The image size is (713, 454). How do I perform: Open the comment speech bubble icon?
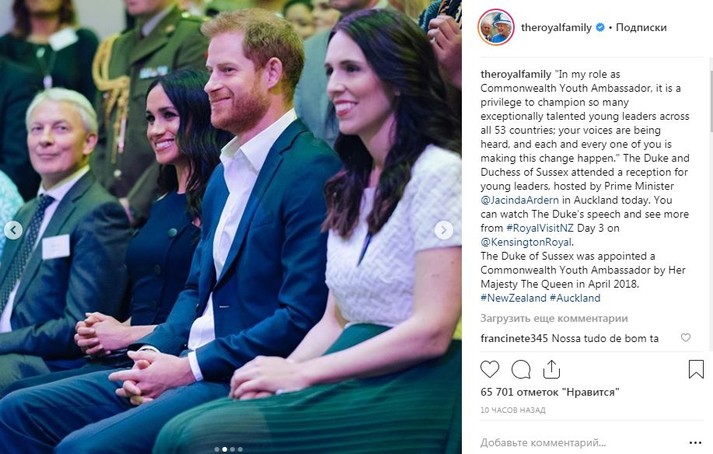tap(521, 369)
